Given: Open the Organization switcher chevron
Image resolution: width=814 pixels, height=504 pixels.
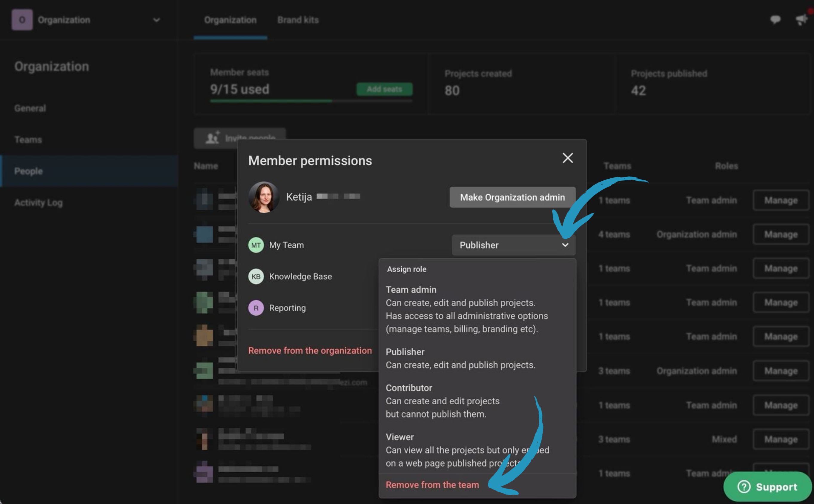Looking at the screenshot, I should (x=156, y=20).
